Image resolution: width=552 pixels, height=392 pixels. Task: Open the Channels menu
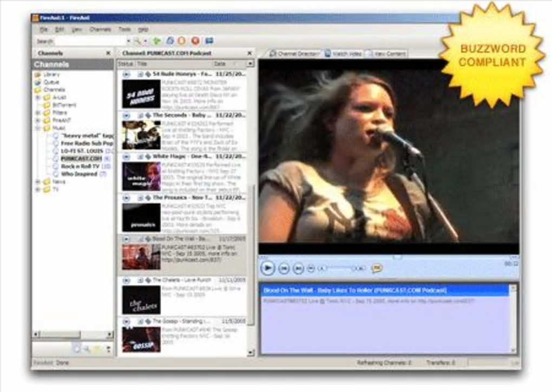click(x=100, y=30)
